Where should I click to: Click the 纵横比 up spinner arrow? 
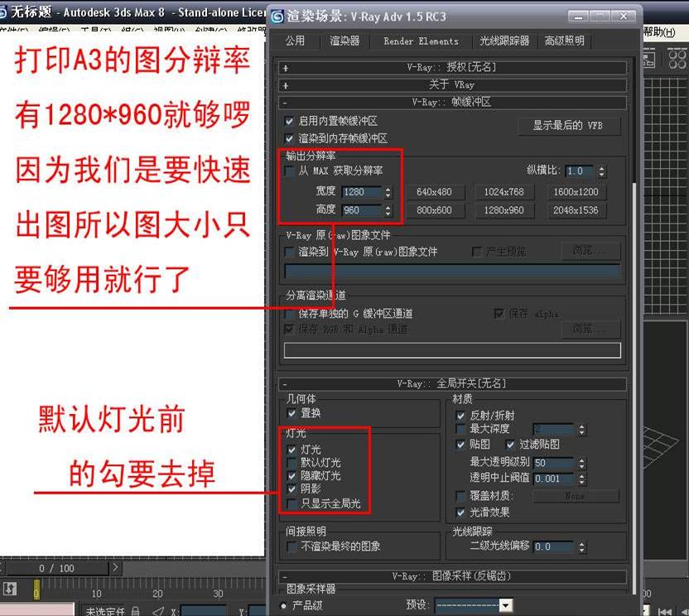pos(601,168)
